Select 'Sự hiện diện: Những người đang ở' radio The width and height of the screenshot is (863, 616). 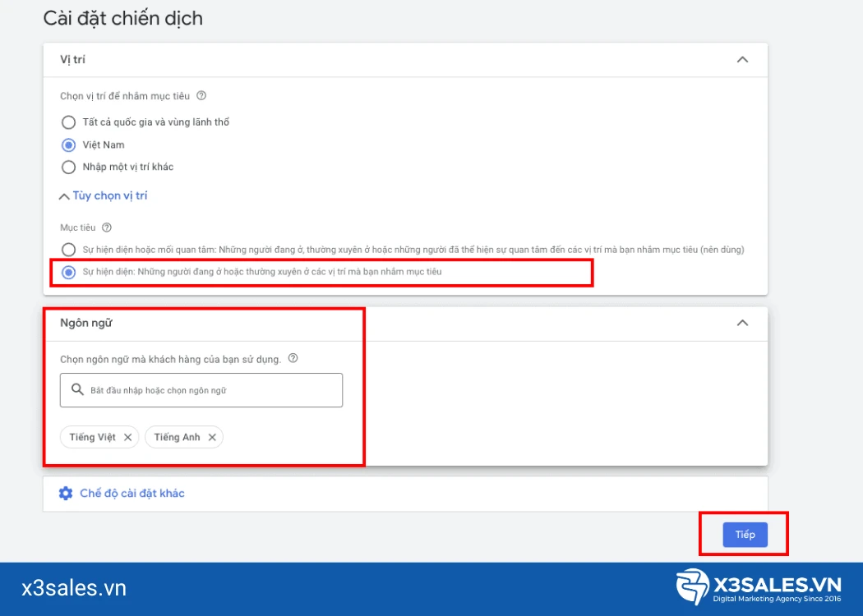[x=68, y=272]
